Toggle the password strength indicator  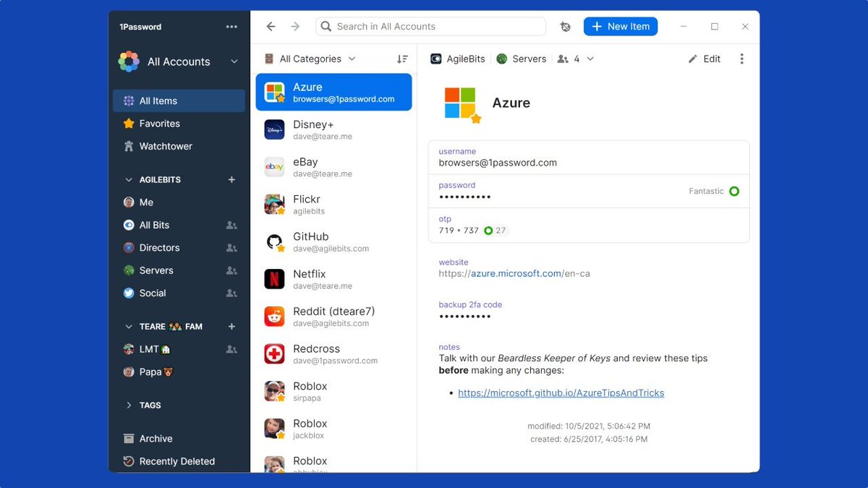point(735,192)
